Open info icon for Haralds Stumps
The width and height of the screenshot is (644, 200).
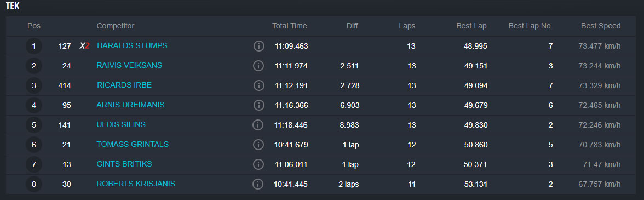(258, 46)
